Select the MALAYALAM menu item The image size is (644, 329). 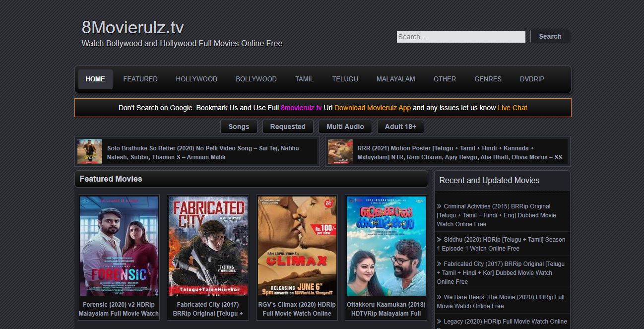point(395,79)
